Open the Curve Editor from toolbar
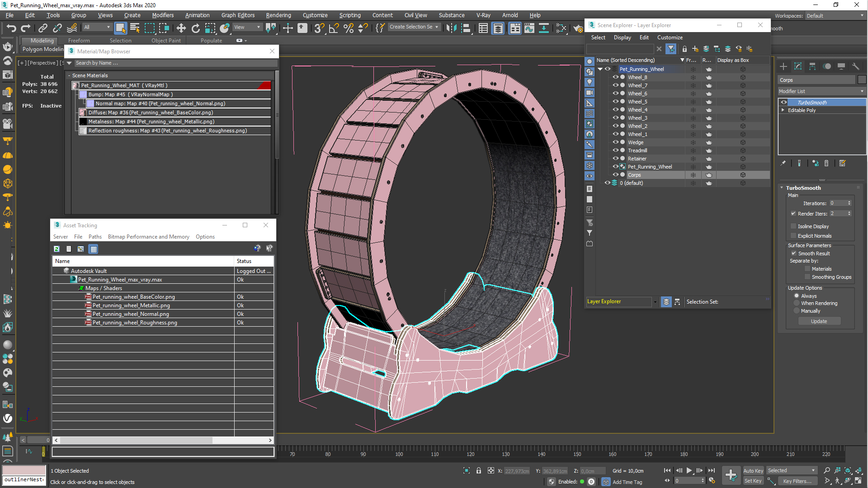Screen dimensions: 868x488 529,28
